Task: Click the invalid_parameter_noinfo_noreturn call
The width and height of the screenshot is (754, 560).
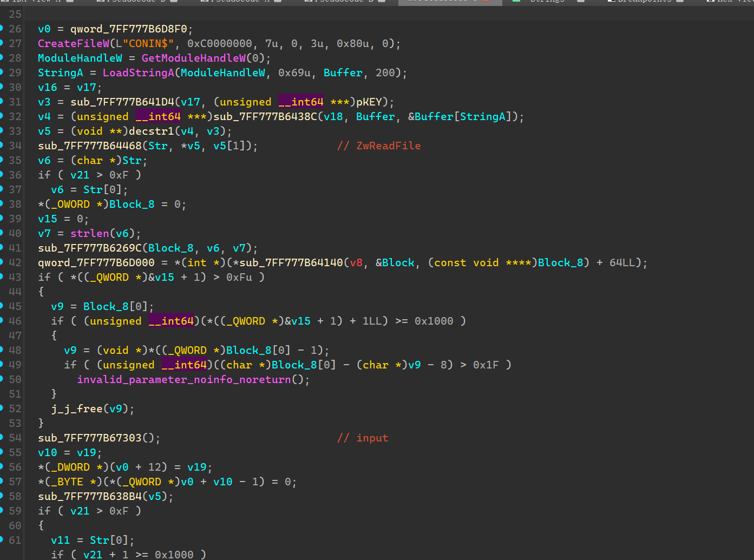Action: [184, 380]
